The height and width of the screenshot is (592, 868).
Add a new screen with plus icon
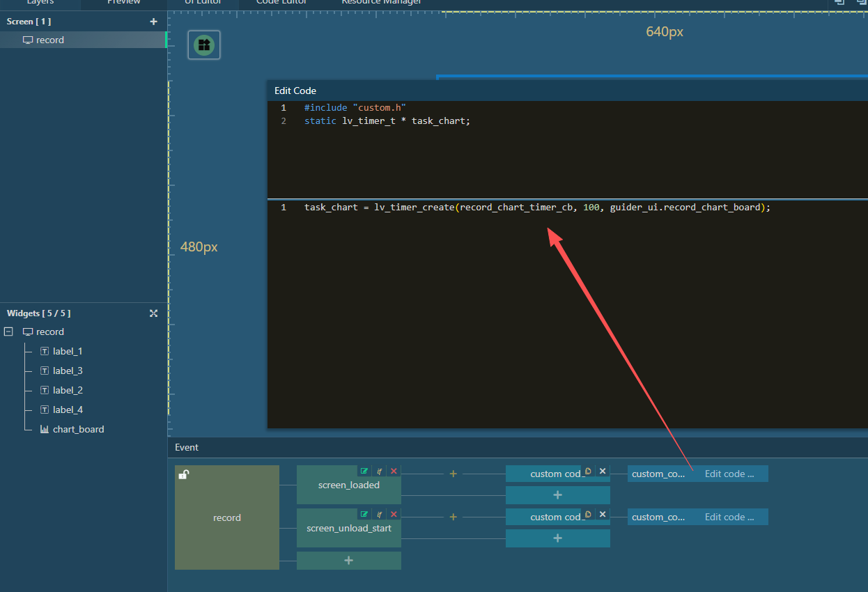pyautogui.click(x=153, y=22)
